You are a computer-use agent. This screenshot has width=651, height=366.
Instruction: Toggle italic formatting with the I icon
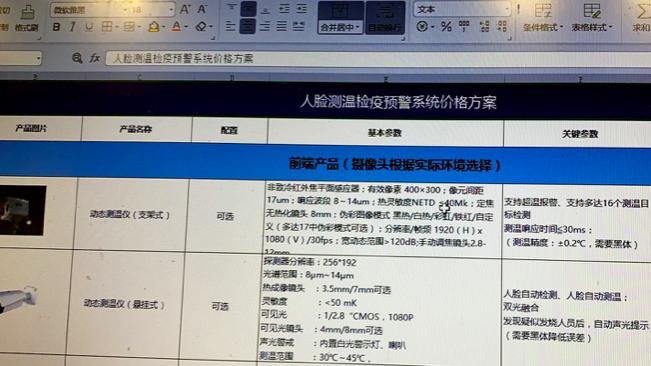[73, 27]
